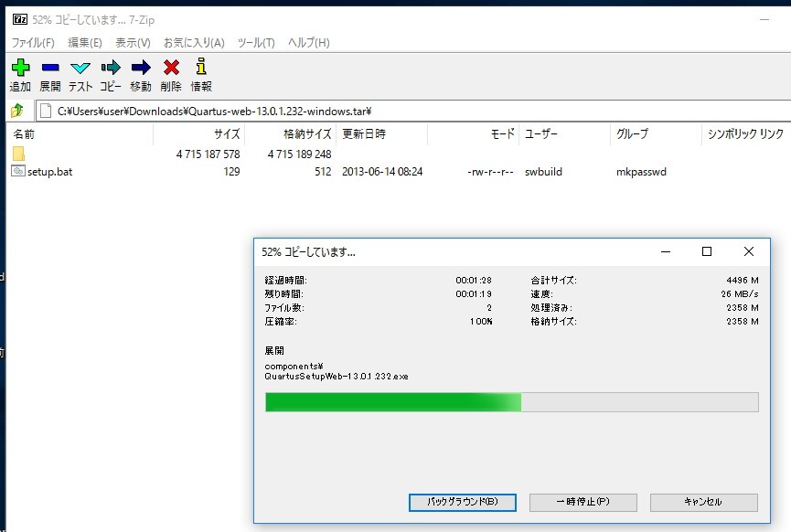Screen dimensions: 791x532
Task: Click the -rw-r--r-- mode cell
Action: pyautogui.click(x=490, y=172)
